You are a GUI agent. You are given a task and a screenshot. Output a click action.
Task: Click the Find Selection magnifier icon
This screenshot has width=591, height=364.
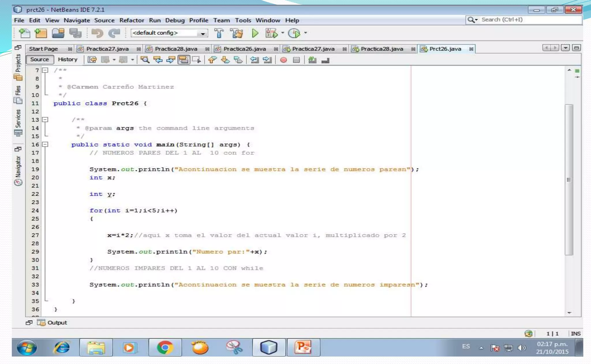pyautogui.click(x=145, y=60)
